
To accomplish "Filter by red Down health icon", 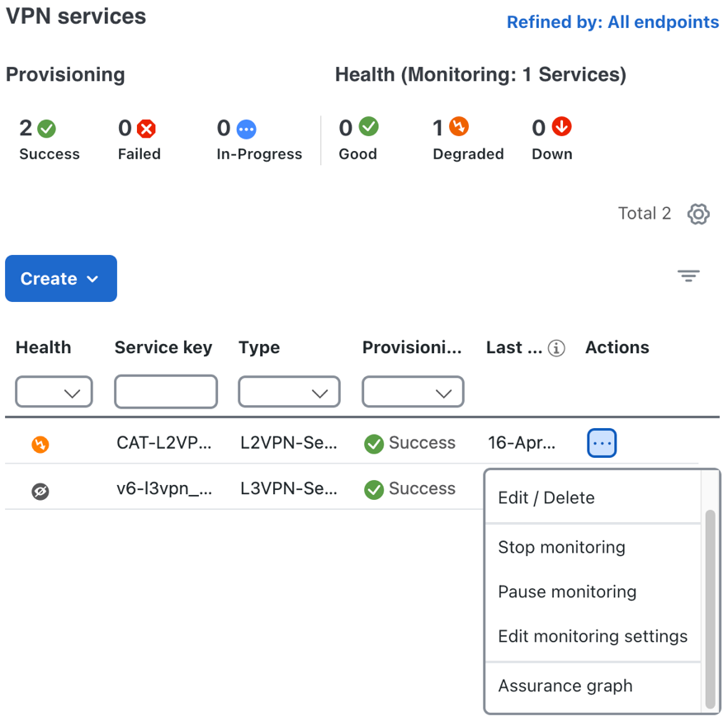I will (562, 127).
